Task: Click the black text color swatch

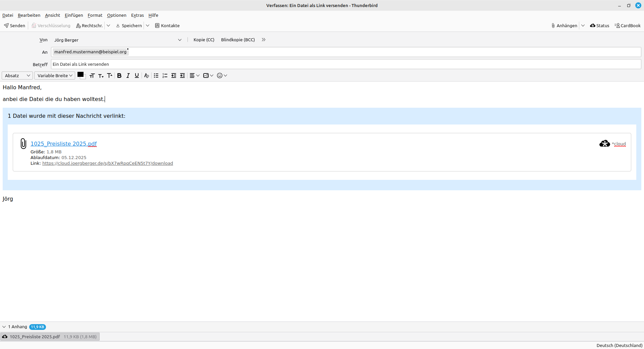Action: click(x=80, y=74)
